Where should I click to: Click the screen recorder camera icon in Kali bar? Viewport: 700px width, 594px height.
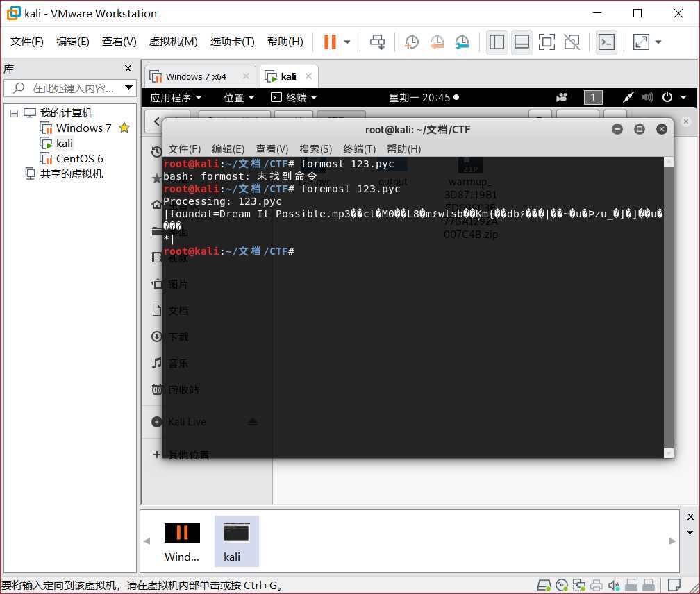click(562, 97)
